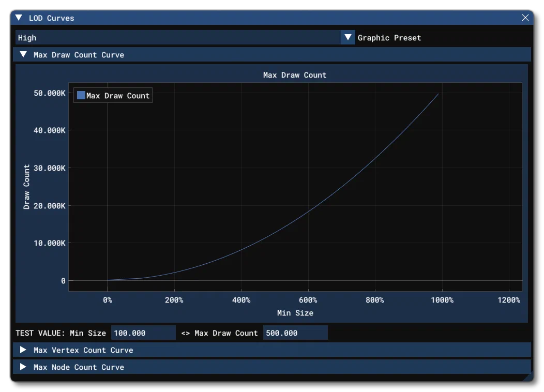Collapse the Max Draw Count Curve section
This screenshot has height=392, width=544.
(x=272, y=54)
